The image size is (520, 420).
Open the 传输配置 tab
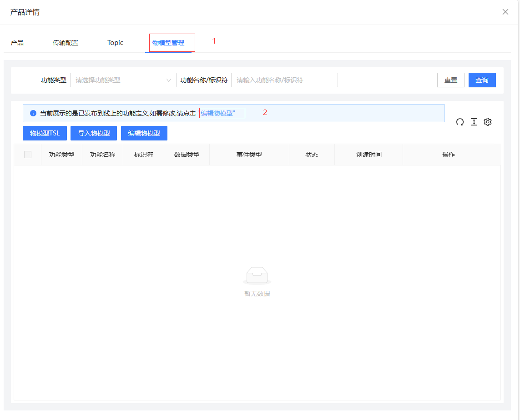[x=66, y=43]
